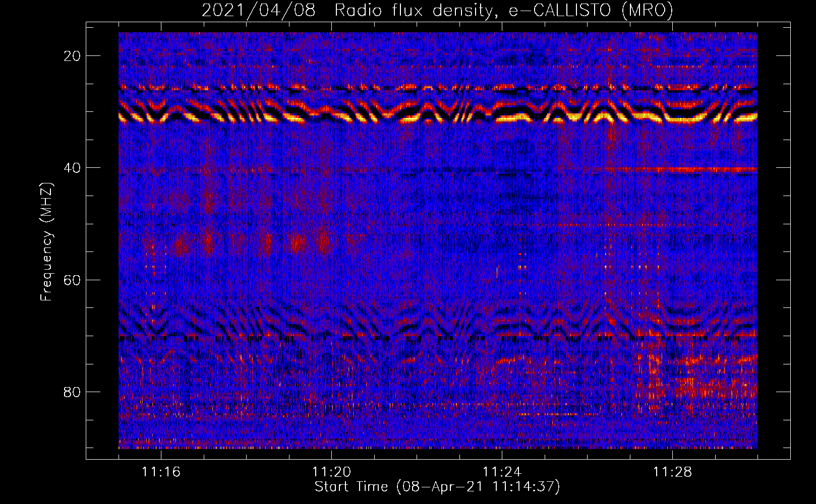
Task: Click the '80' frequency tick label
Action: pos(72,392)
